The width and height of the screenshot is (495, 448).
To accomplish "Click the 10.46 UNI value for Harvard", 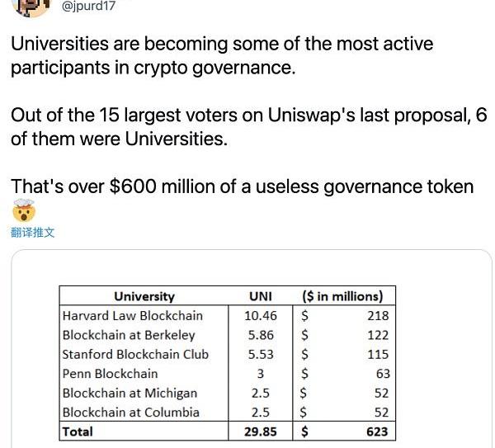I will 261,316.
